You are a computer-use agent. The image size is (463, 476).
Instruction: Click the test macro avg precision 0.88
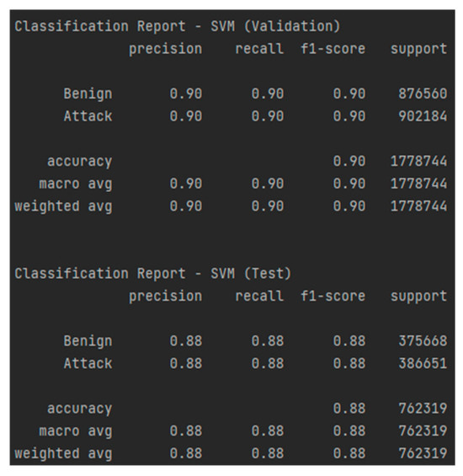coord(186,431)
